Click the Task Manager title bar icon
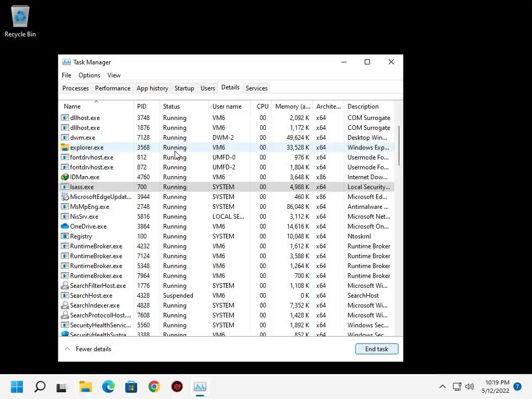 tap(66, 62)
